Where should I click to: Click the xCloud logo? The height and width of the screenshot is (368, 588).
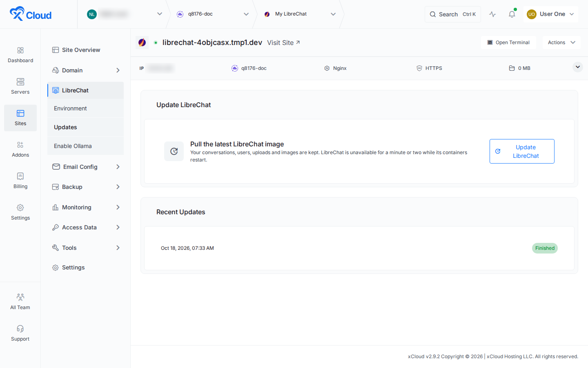pyautogui.click(x=31, y=14)
